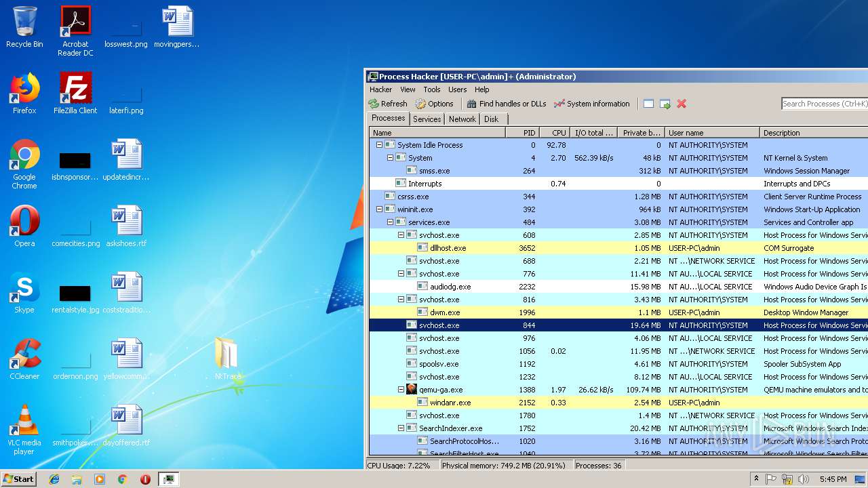Open the Users menu
The image size is (868, 488).
click(458, 89)
